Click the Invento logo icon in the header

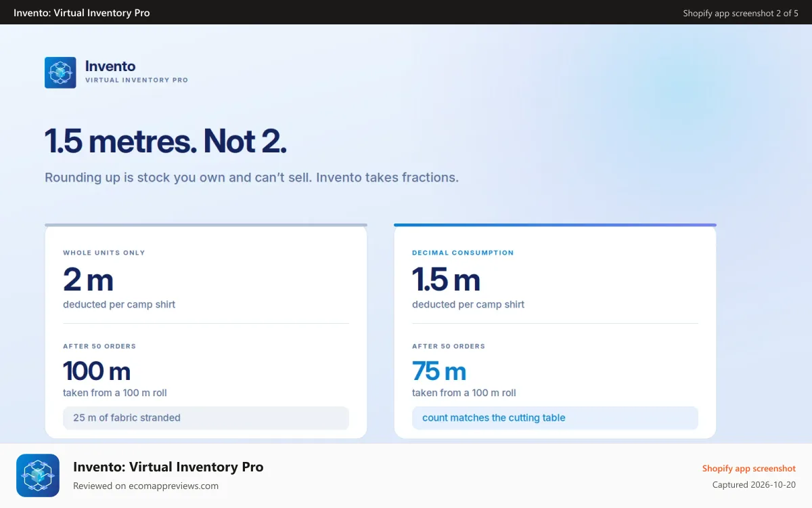pyautogui.click(x=60, y=72)
